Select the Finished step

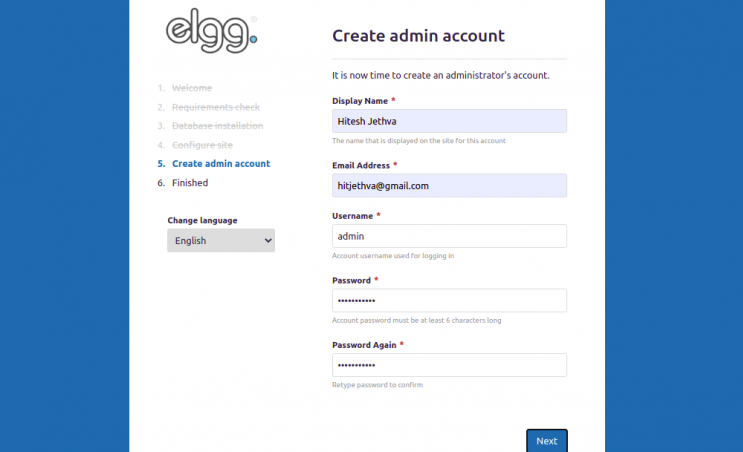click(x=190, y=183)
